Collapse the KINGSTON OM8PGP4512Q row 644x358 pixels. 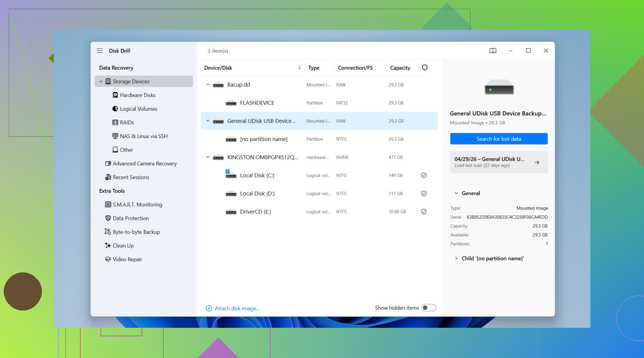(208, 157)
